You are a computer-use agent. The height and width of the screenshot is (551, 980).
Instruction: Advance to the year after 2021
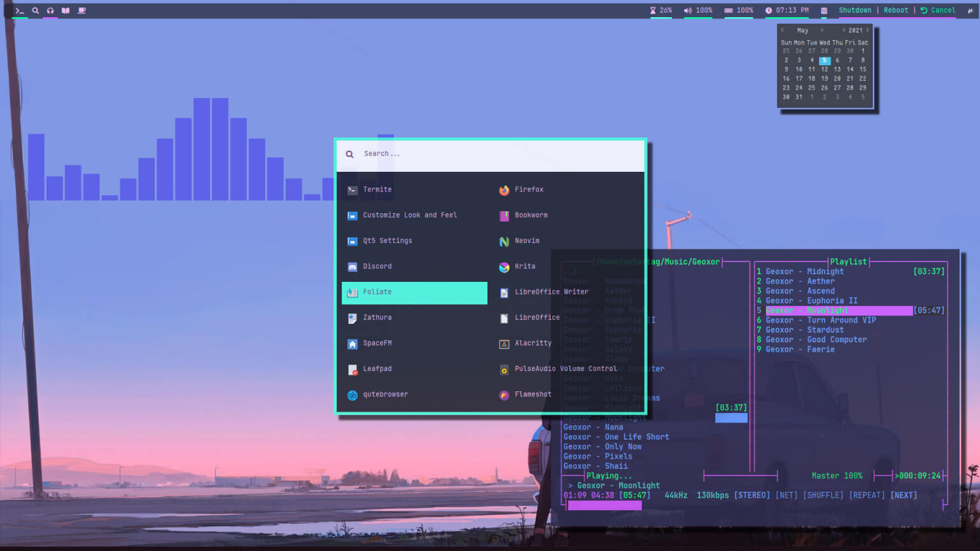(867, 30)
